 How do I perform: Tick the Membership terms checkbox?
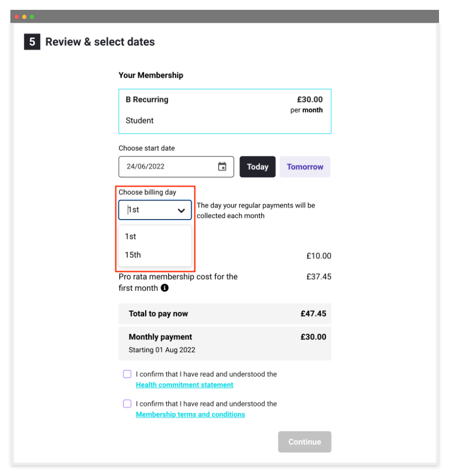(x=128, y=404)
